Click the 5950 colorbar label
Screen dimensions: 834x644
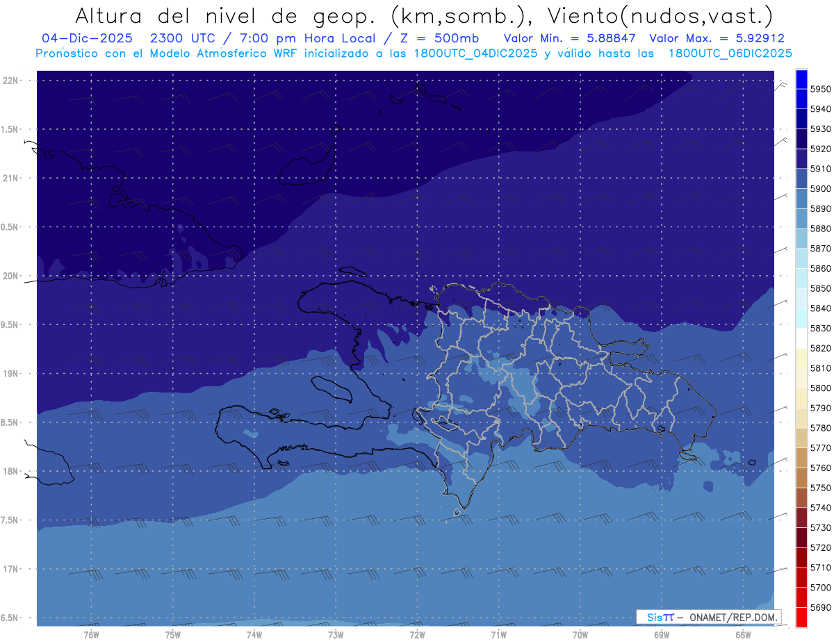(x=821, y=89)
